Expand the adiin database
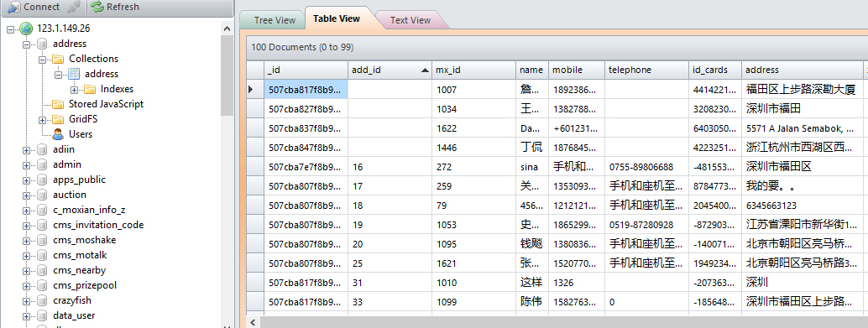868x328 pixels. (x=26, y=150)
